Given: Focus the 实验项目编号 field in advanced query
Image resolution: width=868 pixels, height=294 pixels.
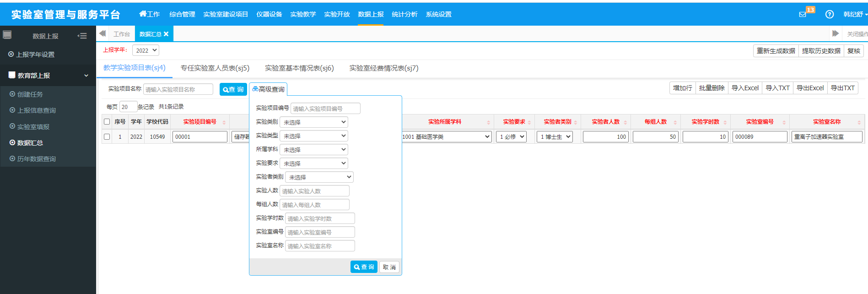Looking at the screenshot, I should pyautogui.click(x=325, y=109).
